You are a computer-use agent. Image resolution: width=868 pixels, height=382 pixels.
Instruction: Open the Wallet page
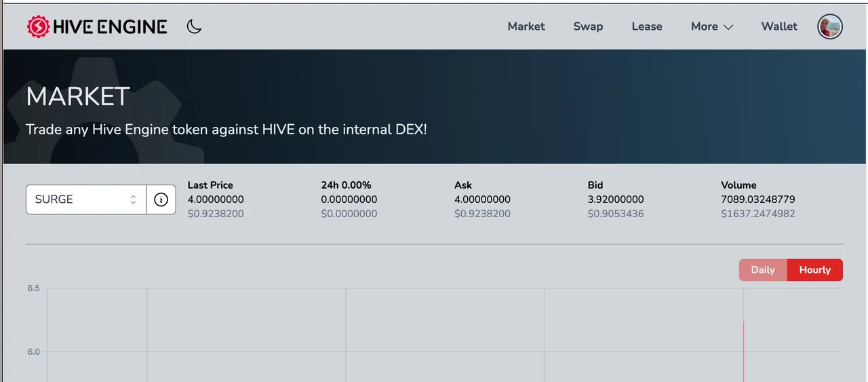tap(779, 26)
